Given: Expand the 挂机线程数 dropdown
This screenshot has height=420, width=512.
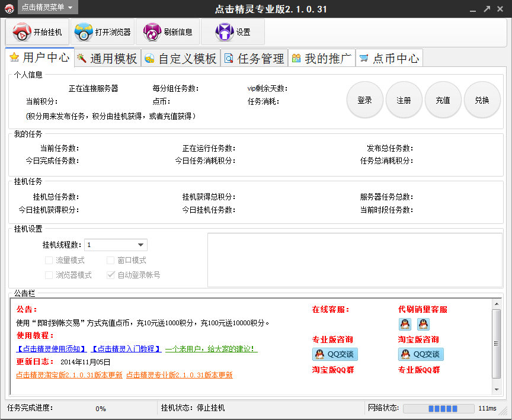Looking at the screenshot, I should coord(141,245).
